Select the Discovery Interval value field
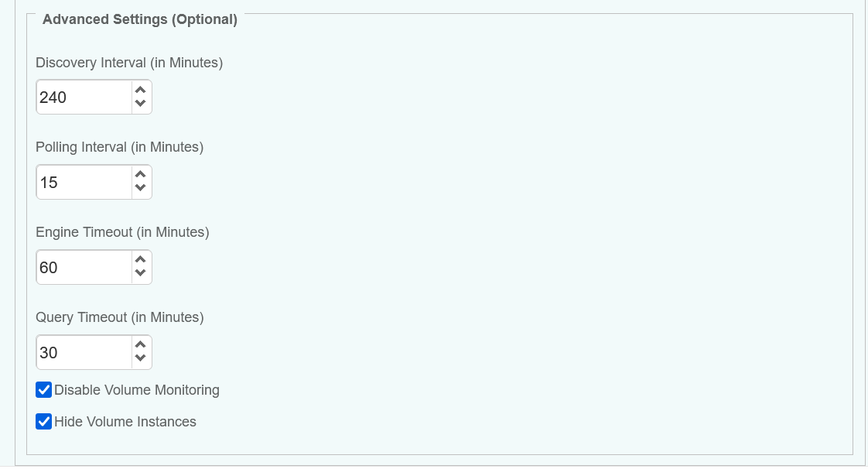 coord(84,97)
